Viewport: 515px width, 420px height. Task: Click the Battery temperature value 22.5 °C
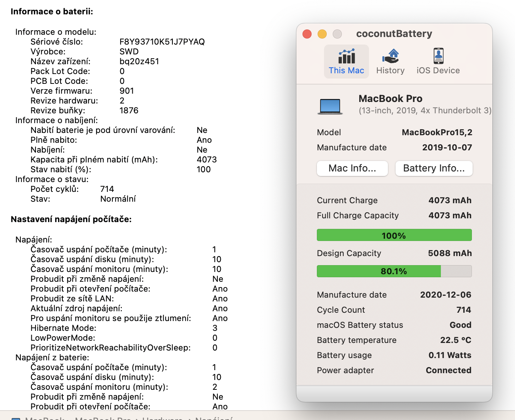coord(455,340)
